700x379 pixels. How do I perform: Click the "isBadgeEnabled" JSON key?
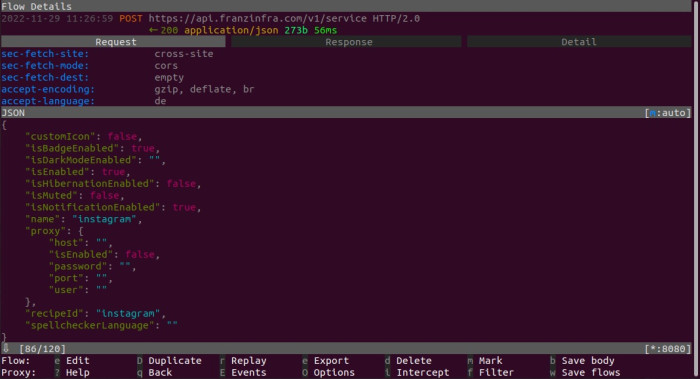point(72,148)
